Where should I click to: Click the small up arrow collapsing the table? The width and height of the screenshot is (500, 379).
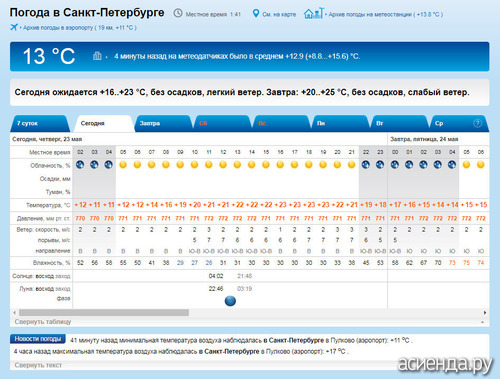pyautogui.click(x=482, y=322)
